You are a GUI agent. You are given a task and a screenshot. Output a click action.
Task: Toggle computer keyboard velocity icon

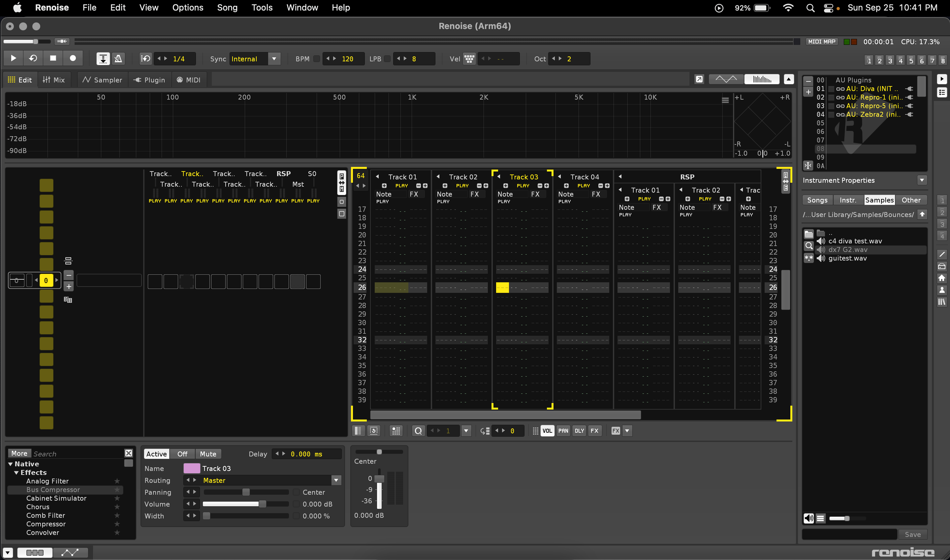pyautogui.click(x=469, y=59)
